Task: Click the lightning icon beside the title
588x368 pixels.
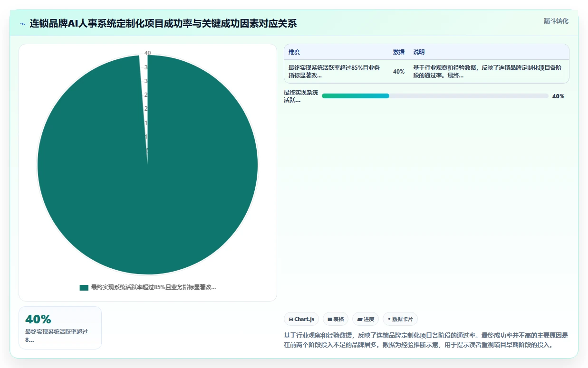Action: [x=22, y=23]
